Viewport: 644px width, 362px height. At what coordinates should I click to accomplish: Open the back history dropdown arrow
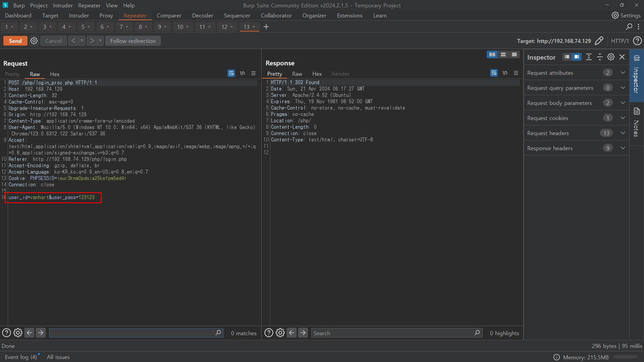click(82, 41)
